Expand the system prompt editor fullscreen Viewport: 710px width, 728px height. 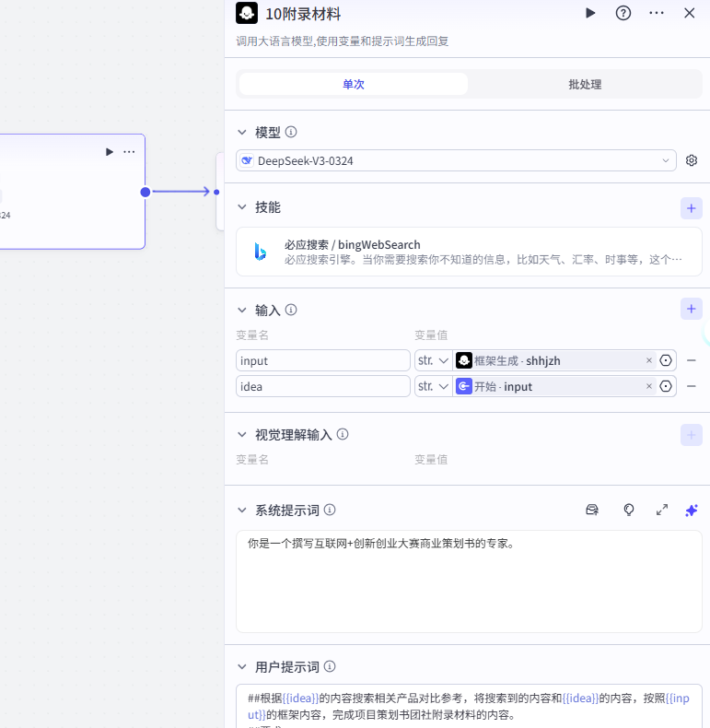coord(662,510)
